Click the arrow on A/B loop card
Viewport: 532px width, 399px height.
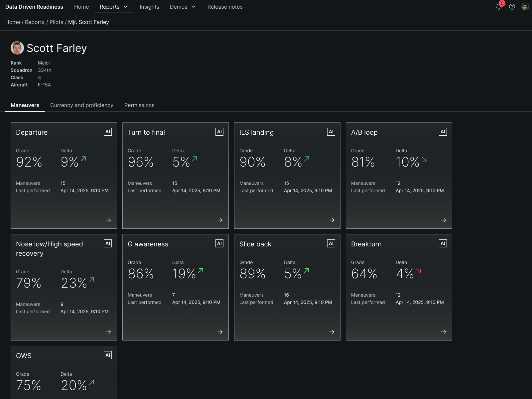coord(444,220)
